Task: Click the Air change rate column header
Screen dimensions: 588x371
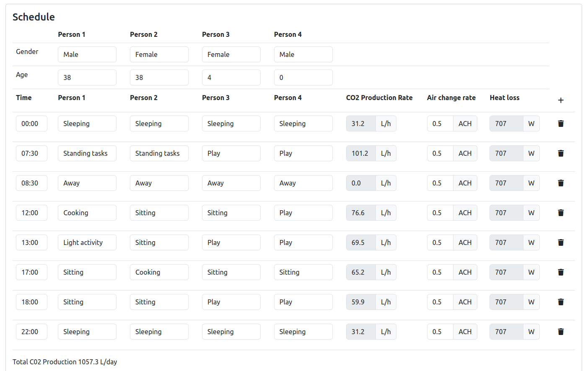Action: [x=451, y=98]
